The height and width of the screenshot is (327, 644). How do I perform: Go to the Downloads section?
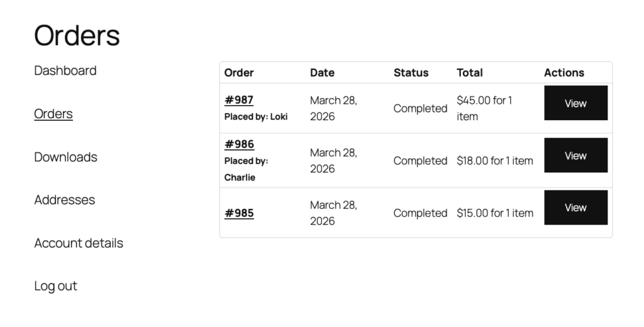[x=65, y=157]
